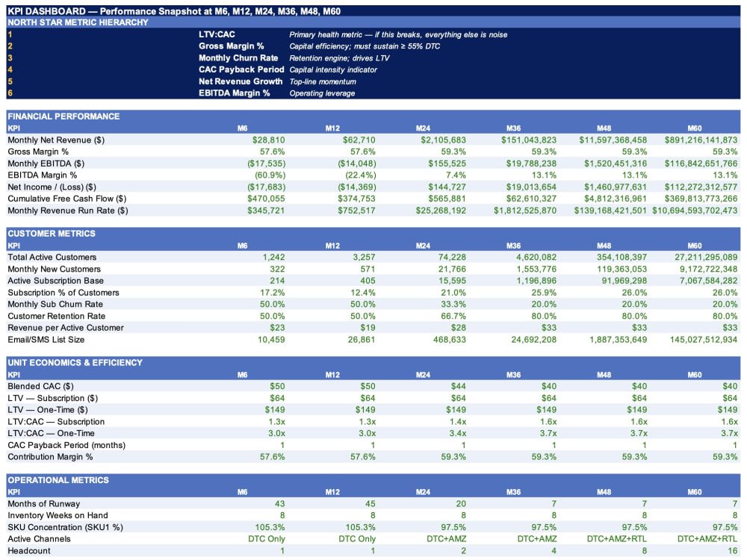Click Headcount M36 value 4

pos(554,551)
